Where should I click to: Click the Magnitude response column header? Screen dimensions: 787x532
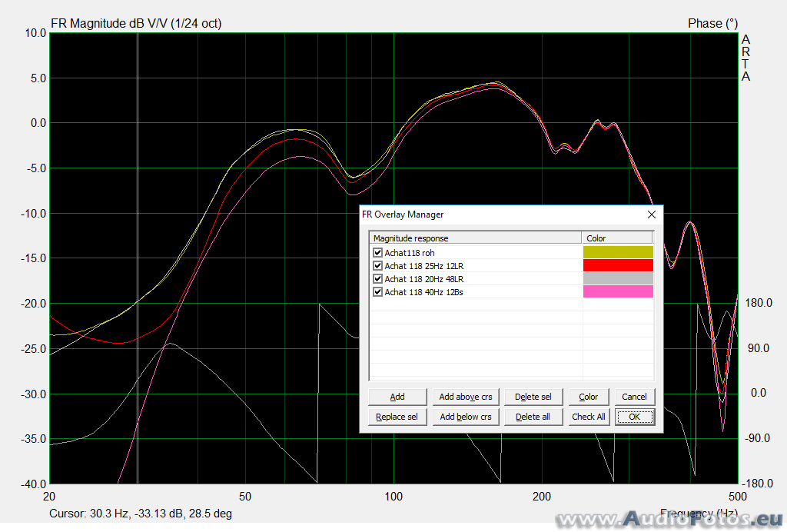(475, 238)
